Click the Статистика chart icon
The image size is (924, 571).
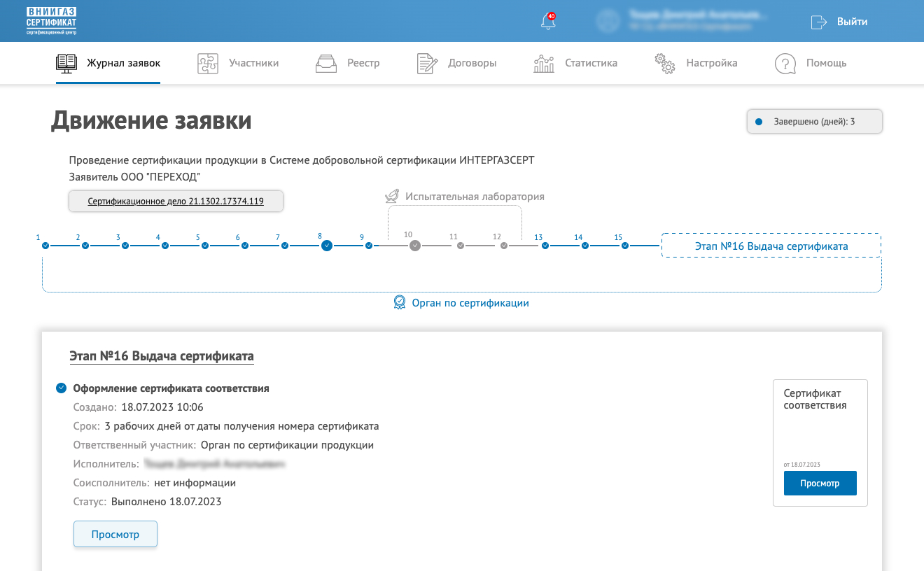coord(544,63)
